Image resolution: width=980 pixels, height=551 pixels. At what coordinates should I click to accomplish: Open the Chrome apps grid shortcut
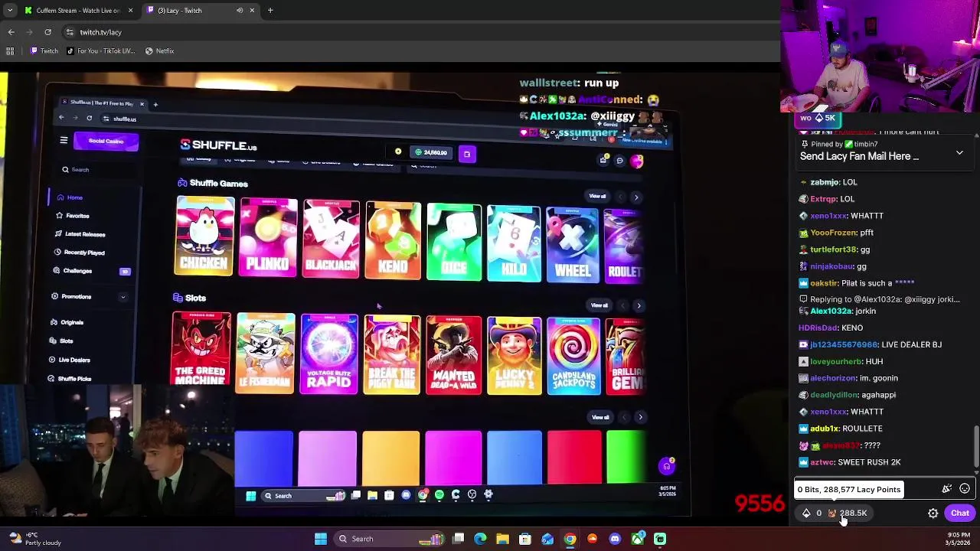pos(10,51)
